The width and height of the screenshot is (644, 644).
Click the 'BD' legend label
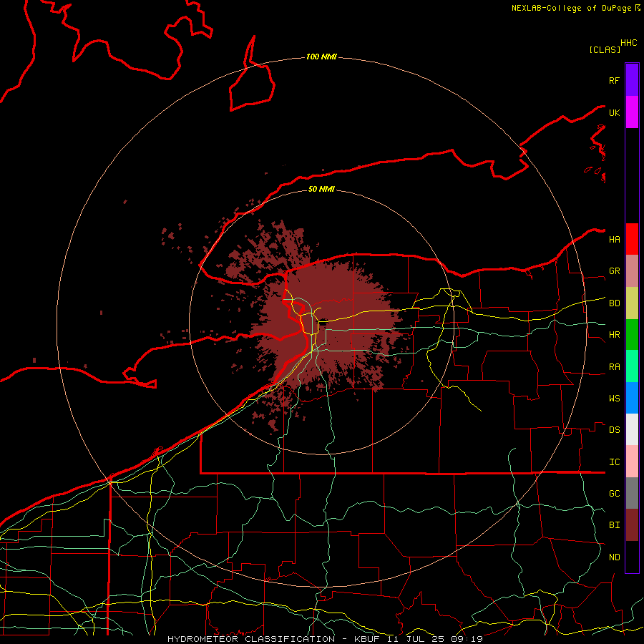click(614, 303)
